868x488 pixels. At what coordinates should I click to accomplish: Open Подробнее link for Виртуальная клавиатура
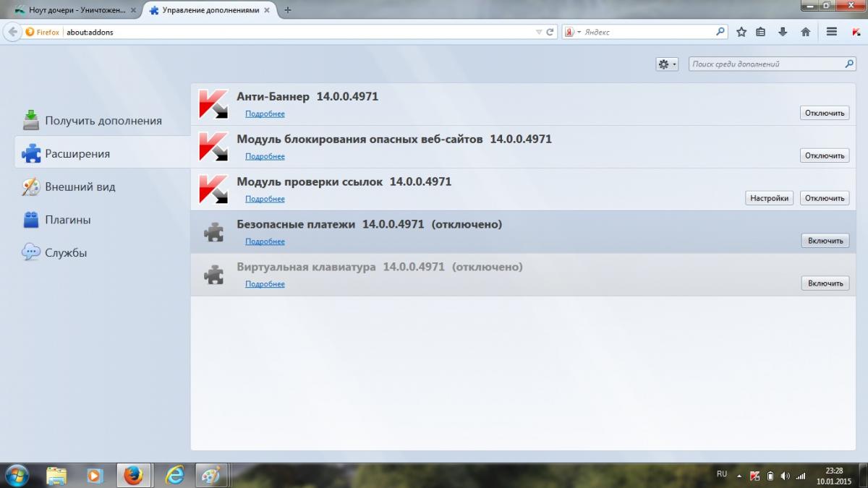coord(265,284)
